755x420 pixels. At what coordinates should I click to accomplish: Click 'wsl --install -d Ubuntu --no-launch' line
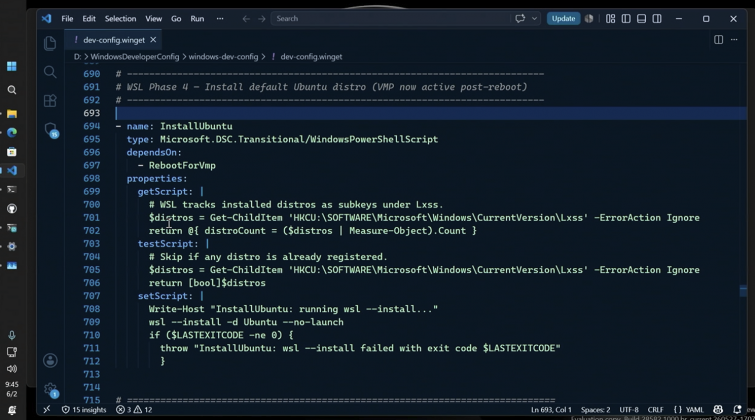[246, 322]
